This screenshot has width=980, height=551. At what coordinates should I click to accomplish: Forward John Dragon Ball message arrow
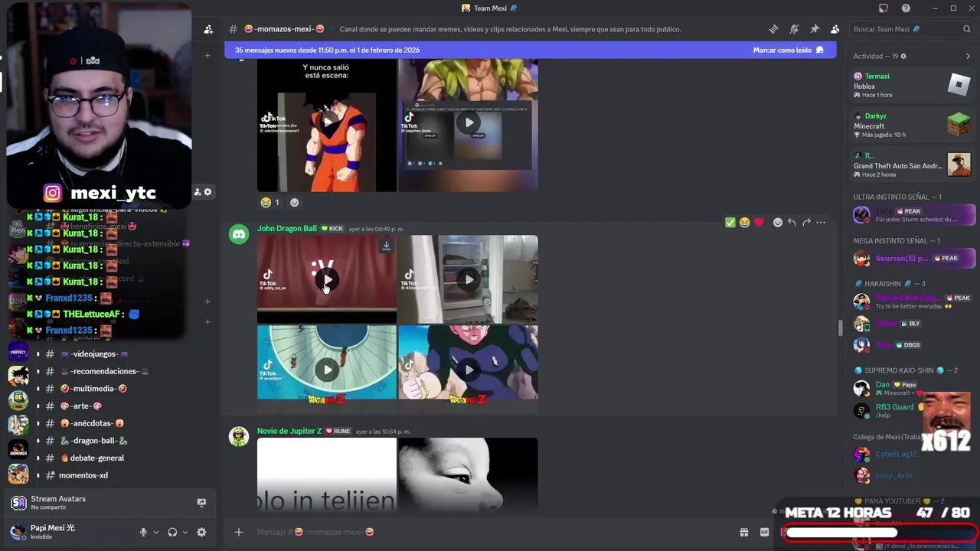(806, 222)
